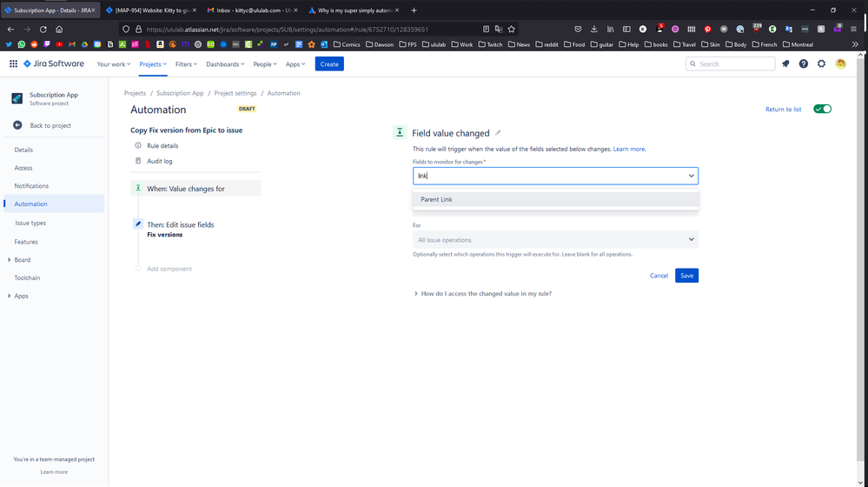Save to Pocket icon
This screenshot has width=868, height=487.
578,30
